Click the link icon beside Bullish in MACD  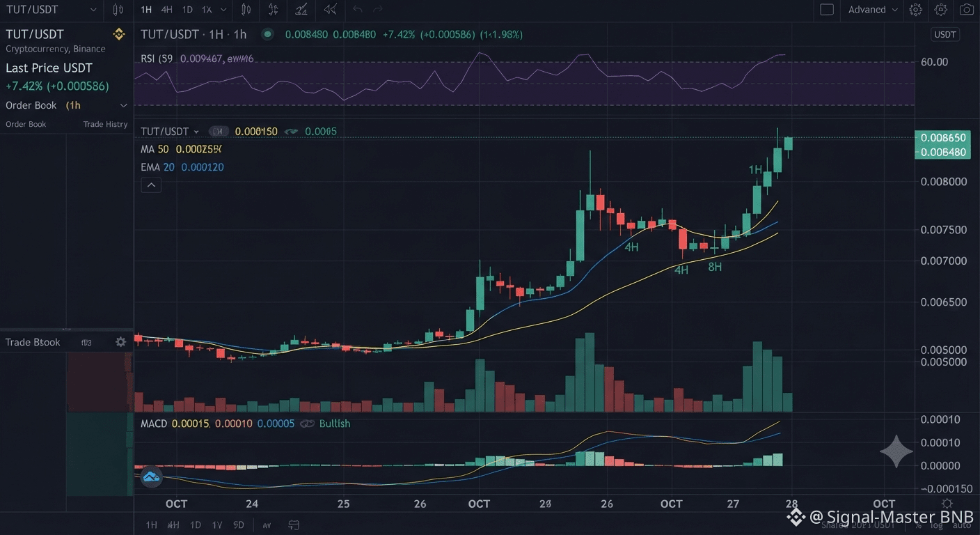[x=307, y=424]
